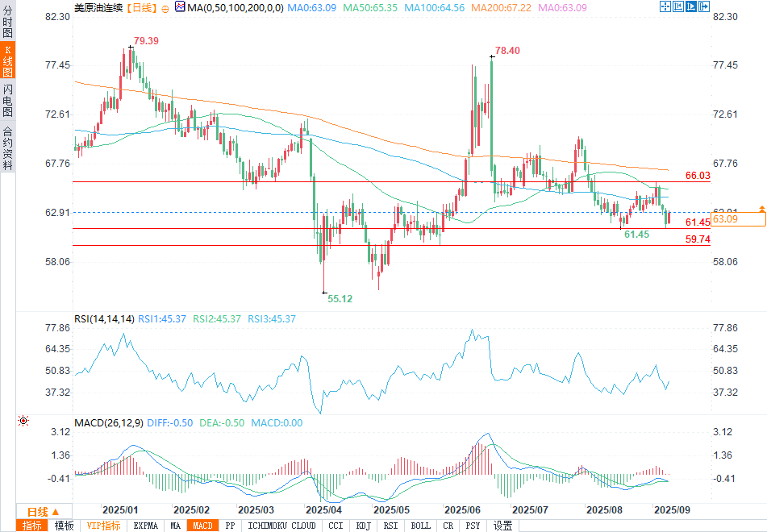This screenshot has height=532, width=767.
Task: Click the 美原油连续 contract title
Action: coord(98,8)
